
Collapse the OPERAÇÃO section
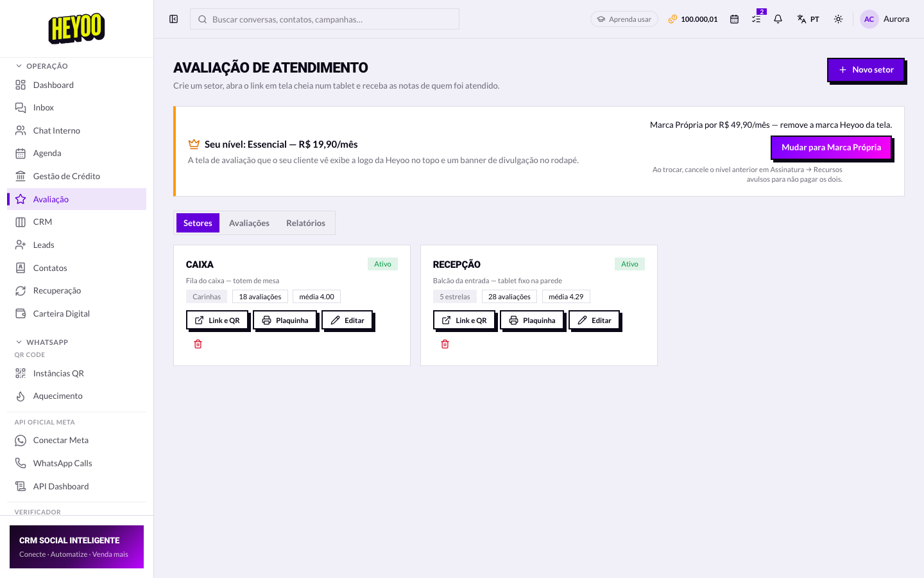[x=42, y=66]
